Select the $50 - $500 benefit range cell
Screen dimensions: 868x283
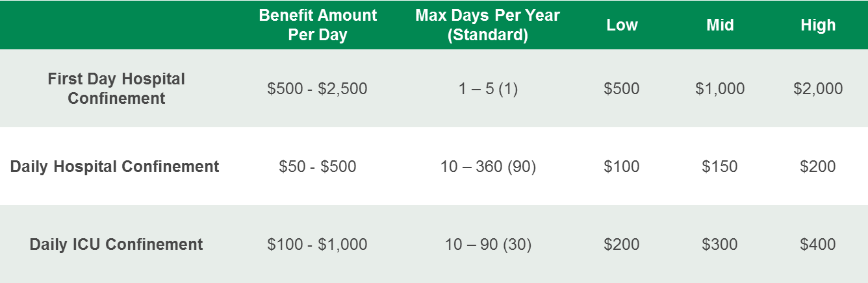[317, 166]
